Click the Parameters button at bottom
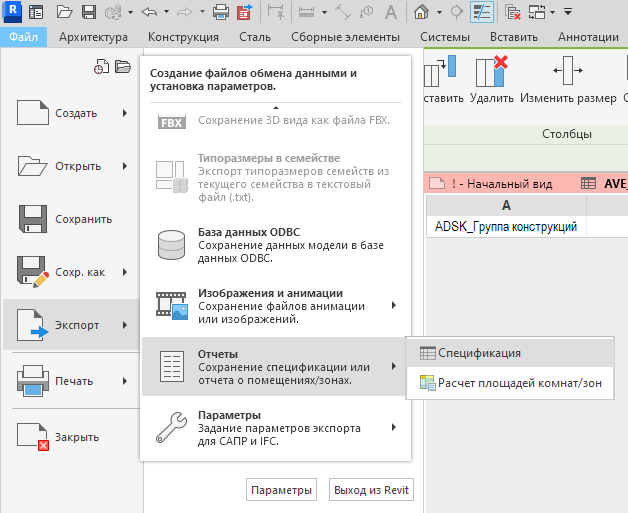 coord(281,490)
